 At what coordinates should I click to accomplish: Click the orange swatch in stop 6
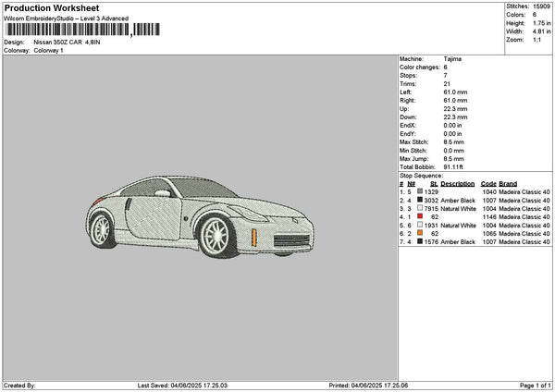point(420,234)
